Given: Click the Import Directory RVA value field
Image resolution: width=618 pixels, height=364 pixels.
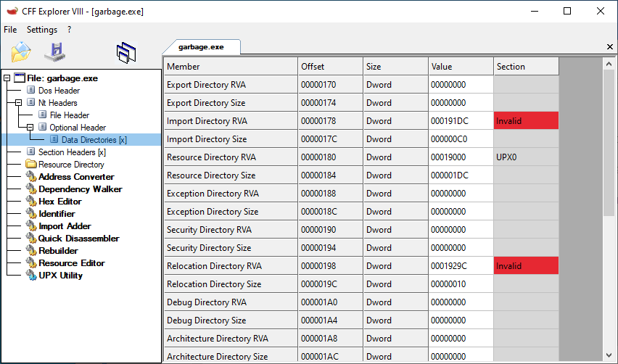Looking at the screenshot, I should coord(460,121).
